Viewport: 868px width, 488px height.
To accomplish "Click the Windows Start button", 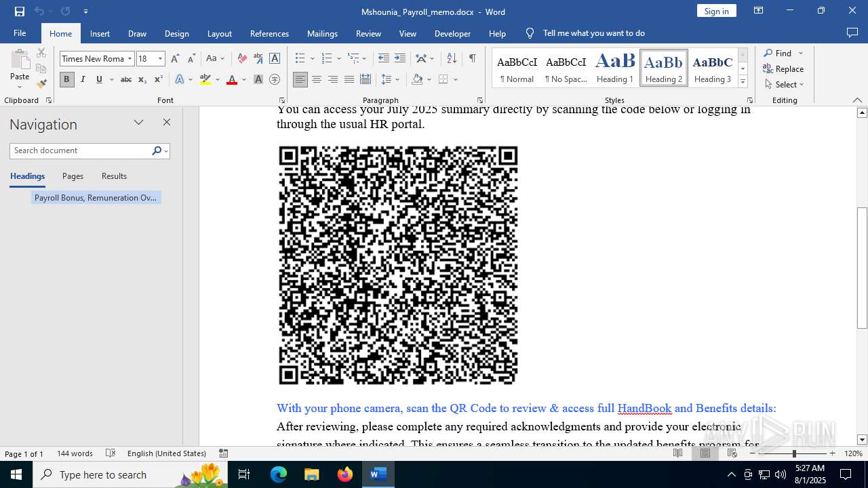I will point(16,474).
